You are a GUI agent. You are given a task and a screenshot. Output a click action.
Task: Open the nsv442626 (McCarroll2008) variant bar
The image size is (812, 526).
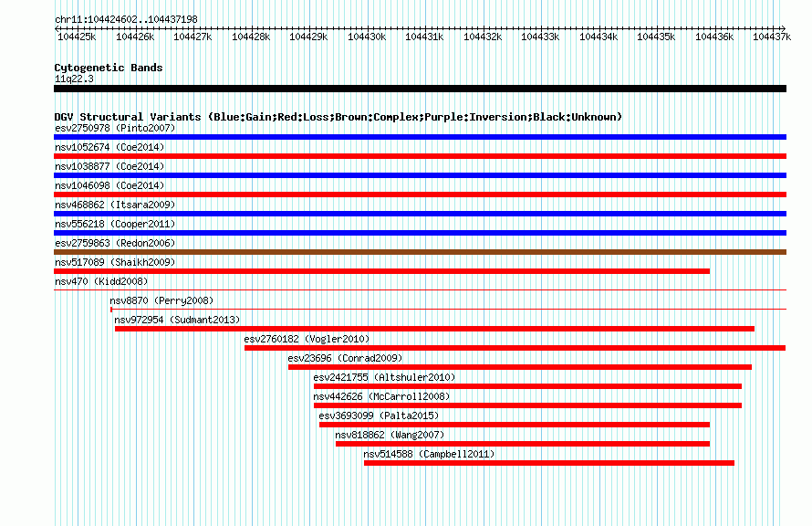[x=527, y=405]
